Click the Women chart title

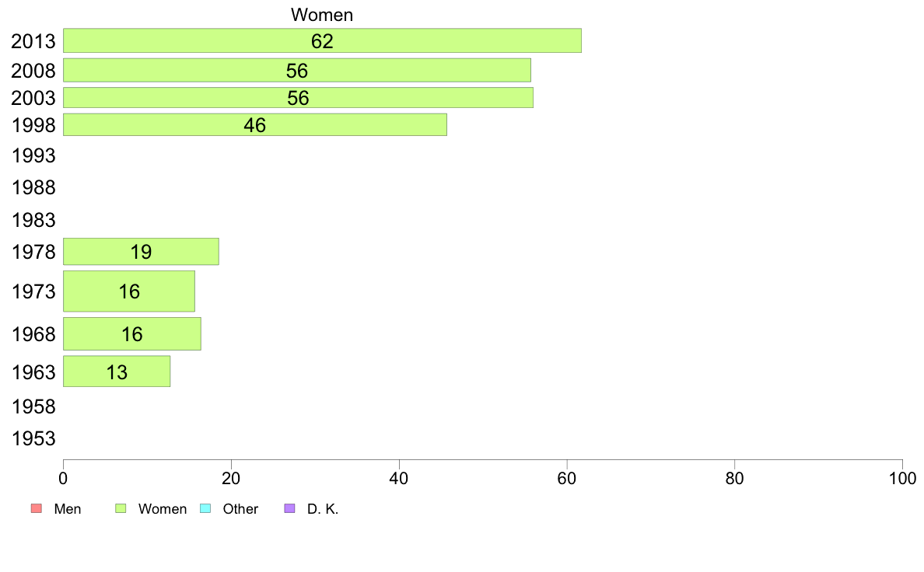tap(322, 15)
